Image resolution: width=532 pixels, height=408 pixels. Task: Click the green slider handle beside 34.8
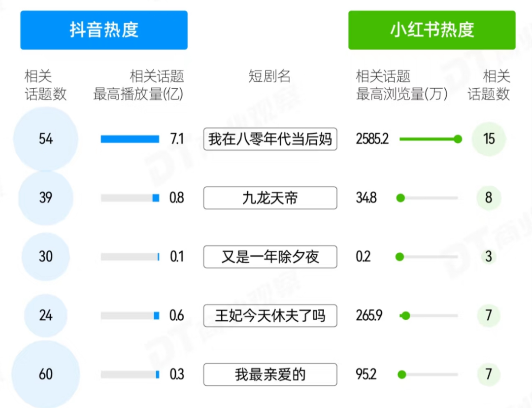tap(400, 198)
